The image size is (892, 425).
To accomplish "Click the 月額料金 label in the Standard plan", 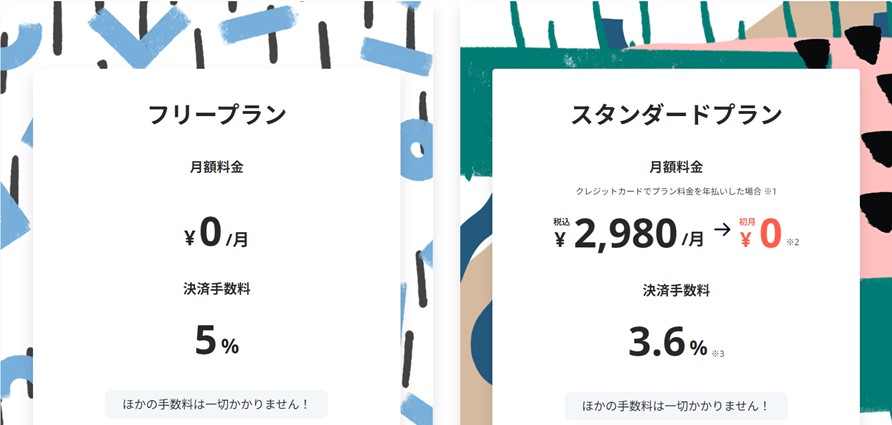I will [676, 167].
